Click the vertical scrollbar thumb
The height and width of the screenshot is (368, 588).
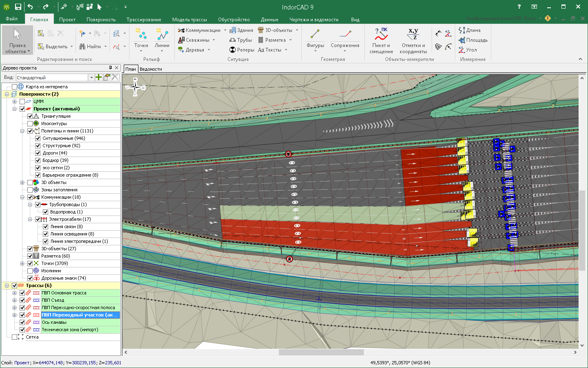582,230
